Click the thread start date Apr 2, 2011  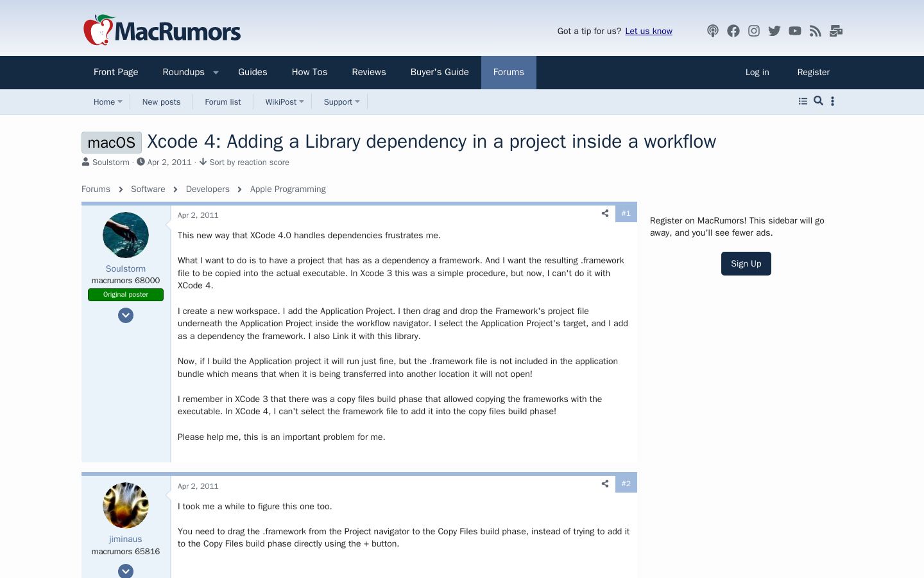click(x=169, y=162)
